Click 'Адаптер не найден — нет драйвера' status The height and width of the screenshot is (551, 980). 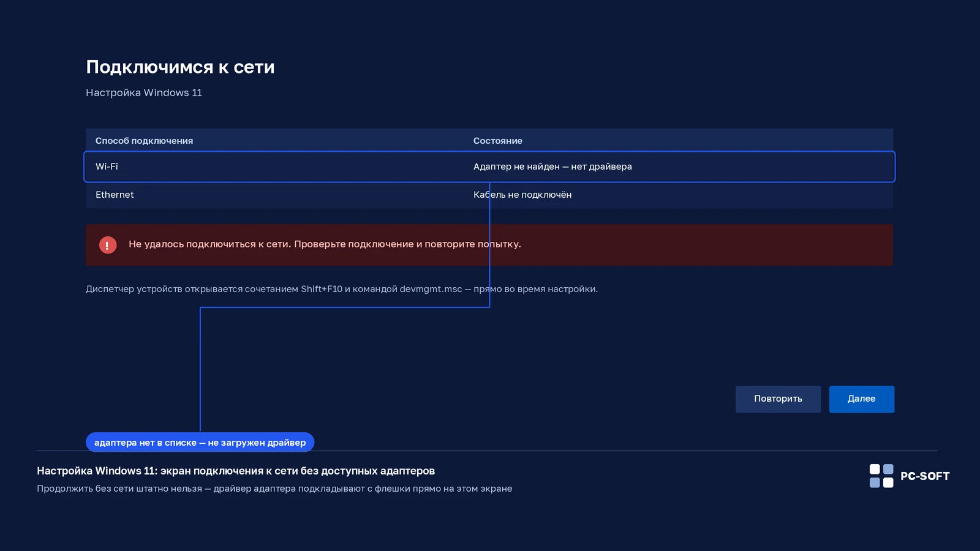point(552,167)
